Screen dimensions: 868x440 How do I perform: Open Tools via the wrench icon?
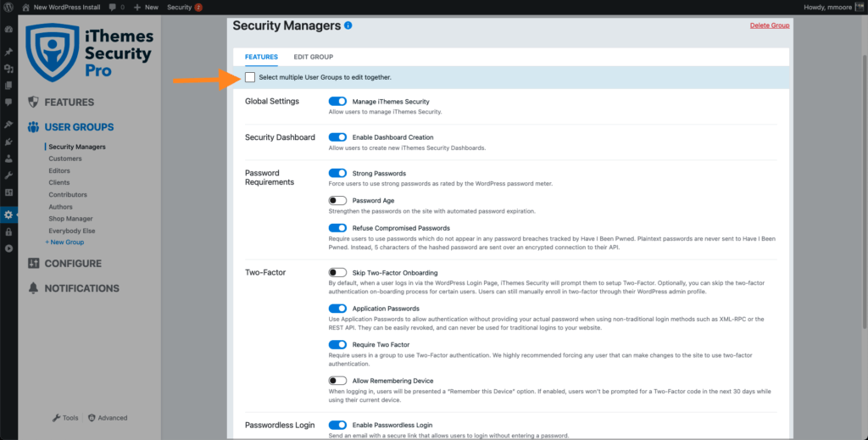(57, 418)
